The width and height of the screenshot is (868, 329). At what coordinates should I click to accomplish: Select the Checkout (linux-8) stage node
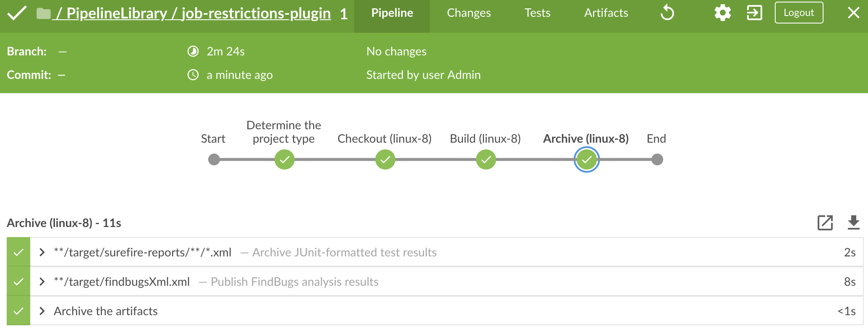pos(385,159)
